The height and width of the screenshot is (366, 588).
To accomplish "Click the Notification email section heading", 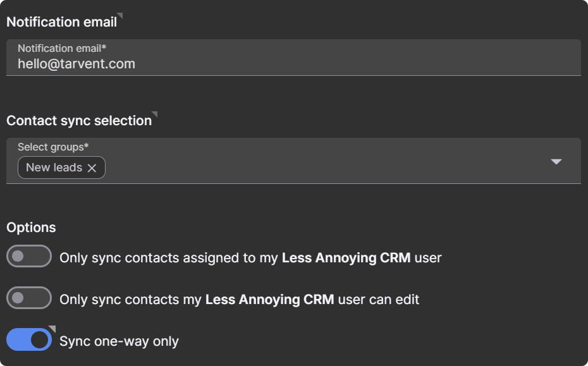I will 61,22.
